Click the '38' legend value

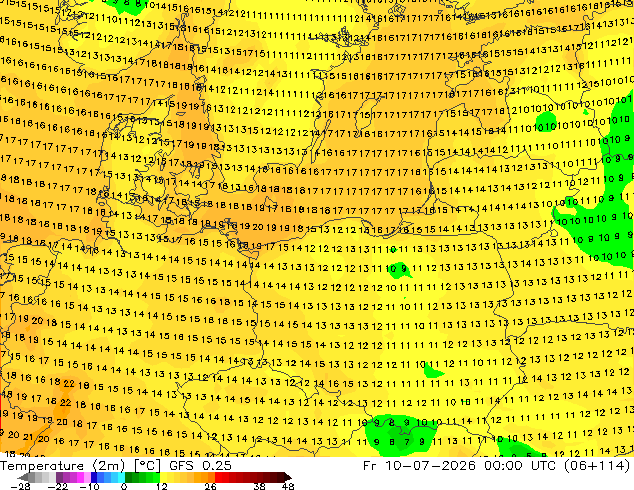[260, 486]
